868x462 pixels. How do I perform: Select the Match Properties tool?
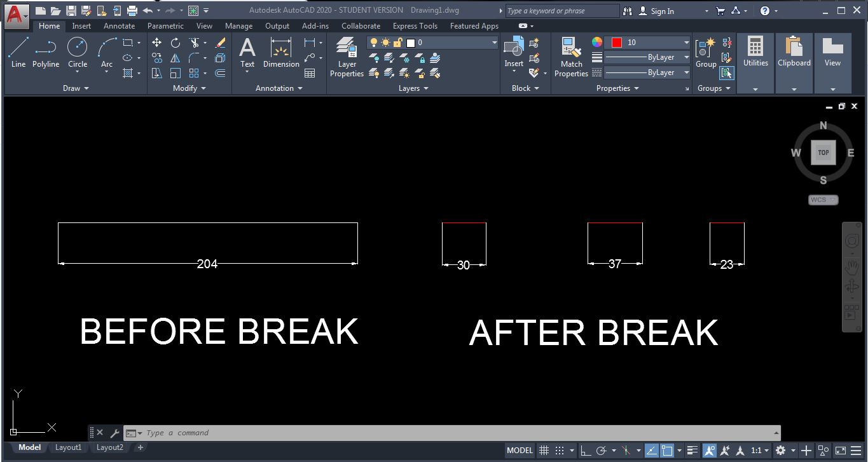[570, 57]
